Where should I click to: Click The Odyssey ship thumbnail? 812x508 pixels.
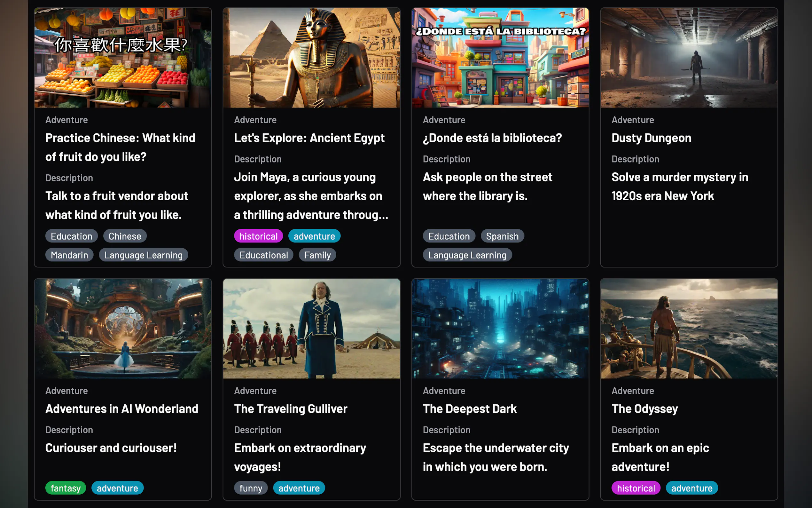689,328
